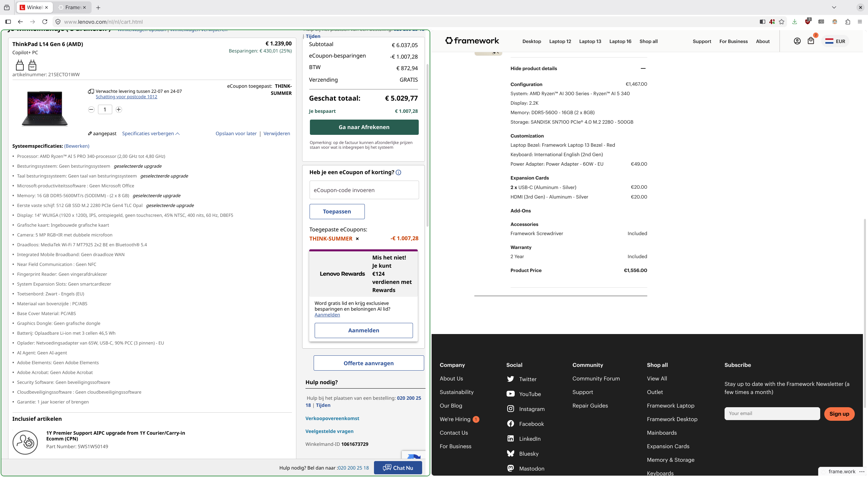Open Schatting voor postcode 1012 link
868x477 pixels.
pos(126,97)
